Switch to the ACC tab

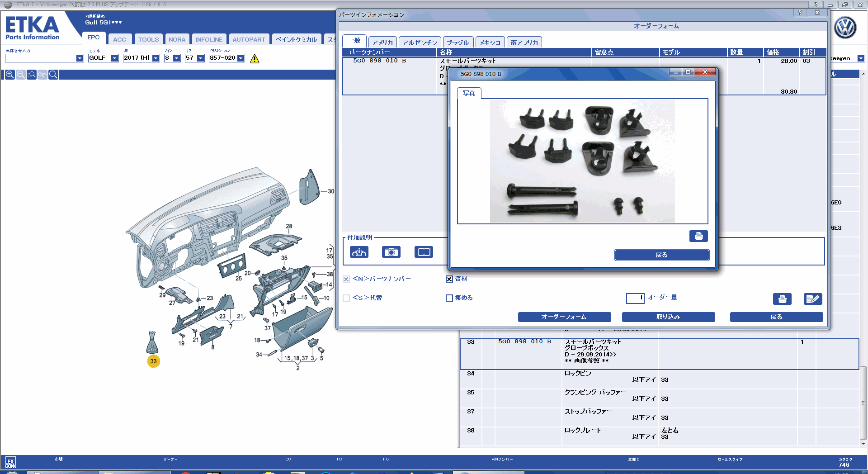(120, 39)
